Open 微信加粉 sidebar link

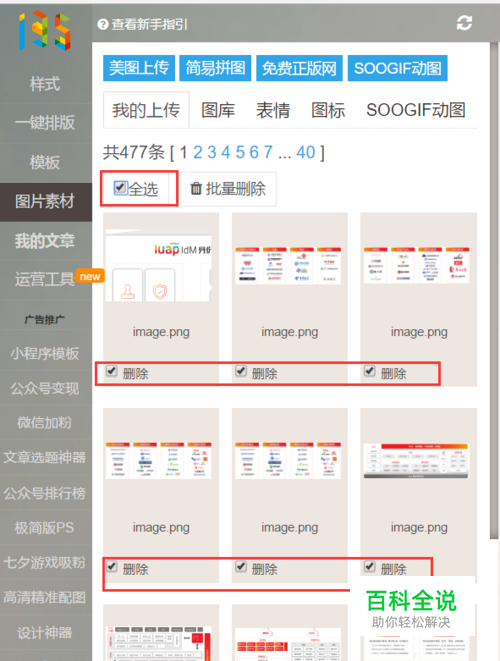(45, 422)
